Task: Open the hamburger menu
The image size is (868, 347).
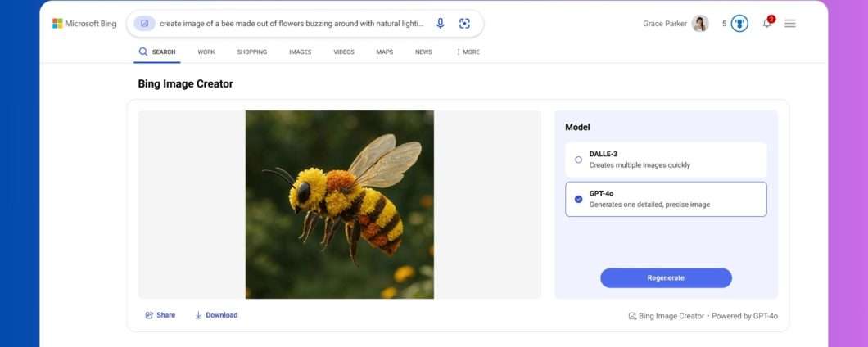Action: pyautogui.click(x=790, y=24)
